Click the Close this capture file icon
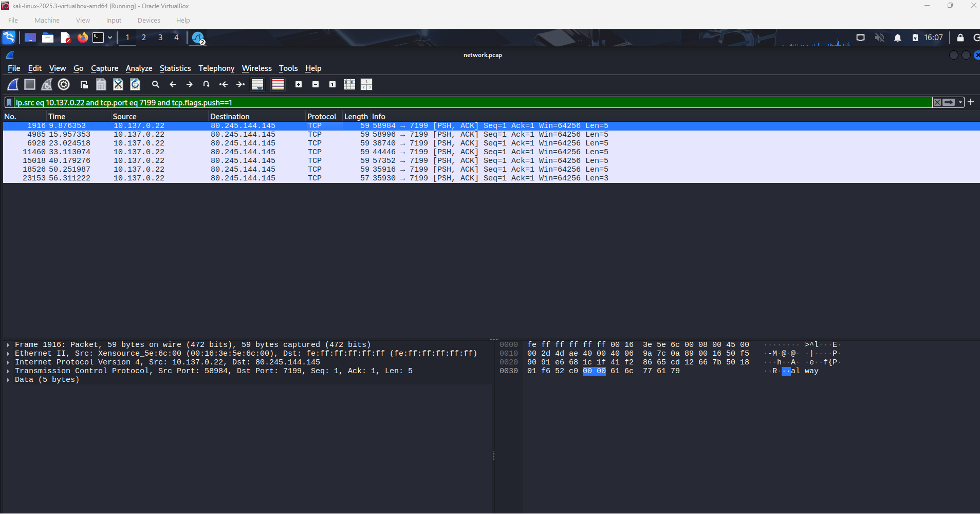Image resolution: width=980 pixels, height=514 pixels. (118, 84)
